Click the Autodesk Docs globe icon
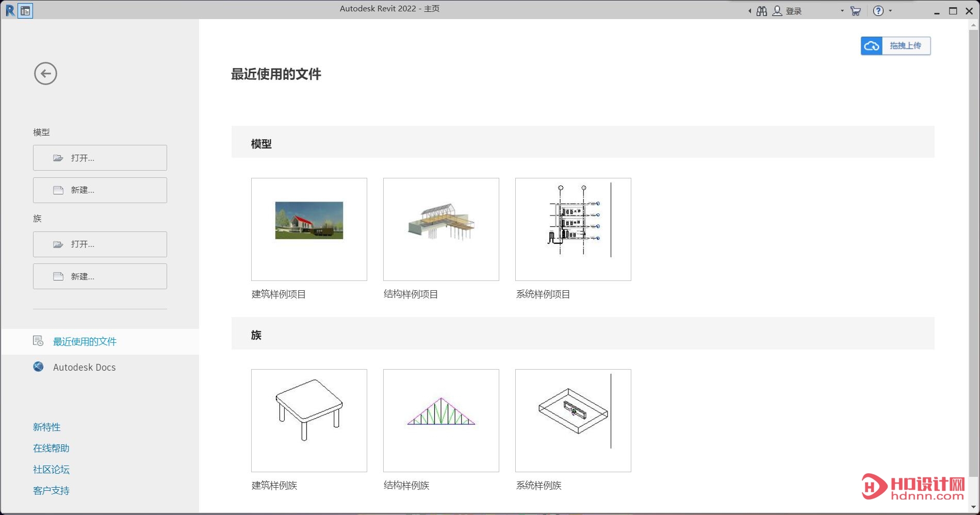The image size is (980, 515). [x=39, y=367]
